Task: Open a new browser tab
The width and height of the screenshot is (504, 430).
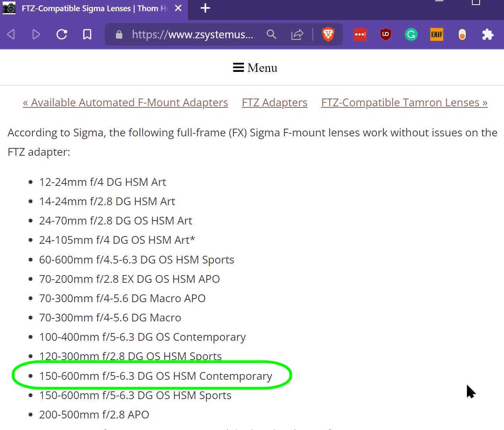Action: tap(205, 8)
